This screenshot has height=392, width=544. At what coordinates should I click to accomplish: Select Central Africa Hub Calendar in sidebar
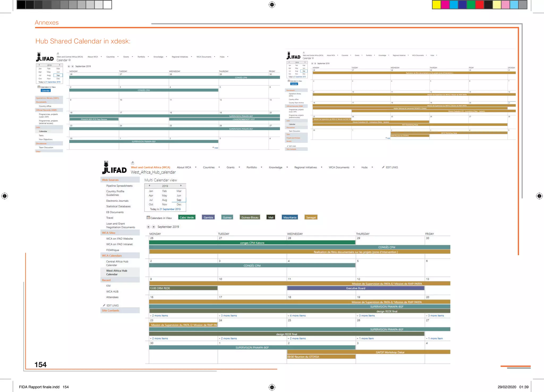(117, 263)
